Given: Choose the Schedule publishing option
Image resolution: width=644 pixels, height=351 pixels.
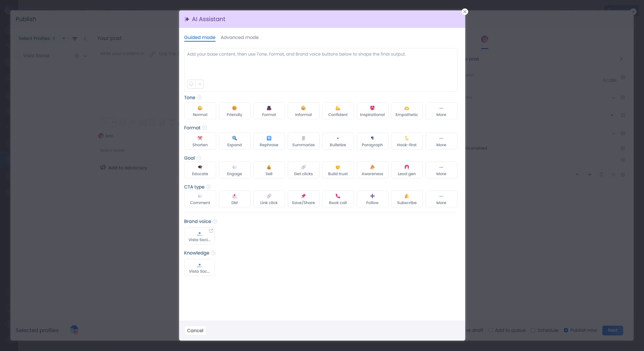Looking at the screenshot, I should (545, 330).
